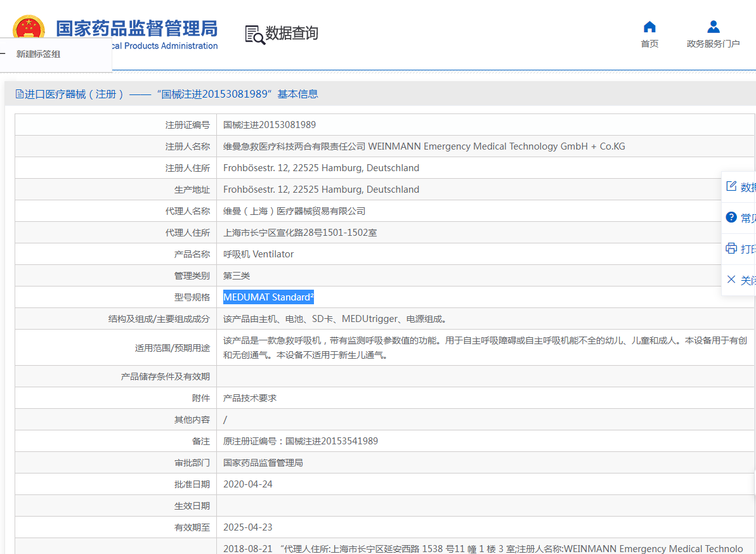Select the 2020-04-24 approval date
This screenshot has width=756, height=554.
click(x=248, y=484)
